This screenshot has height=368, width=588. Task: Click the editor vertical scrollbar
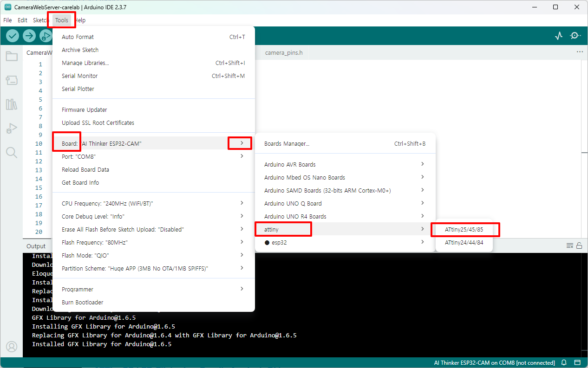tap(584, 148)
